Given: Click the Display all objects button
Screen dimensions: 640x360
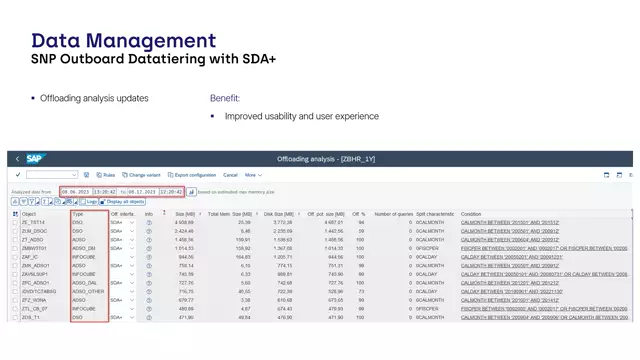Looking at the screenshot, I should [x=122, y=202].
